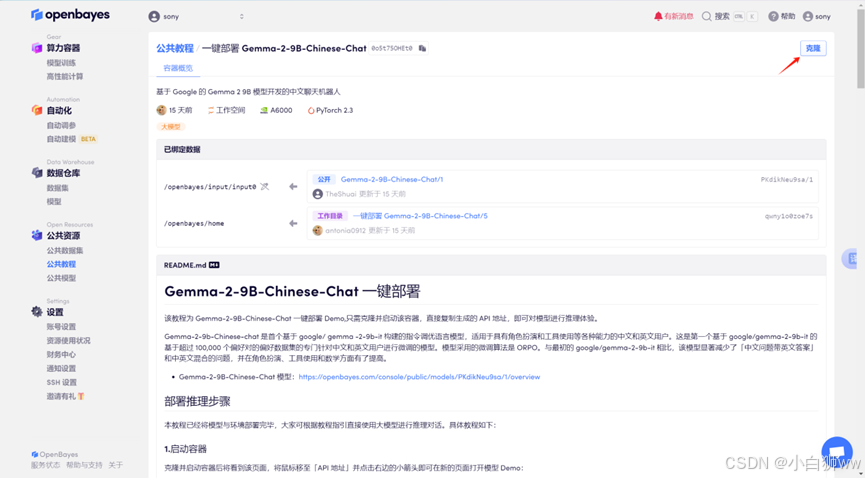
Task: Click the PyTorch 2.3 flame icon
Action: click(311, 110)
